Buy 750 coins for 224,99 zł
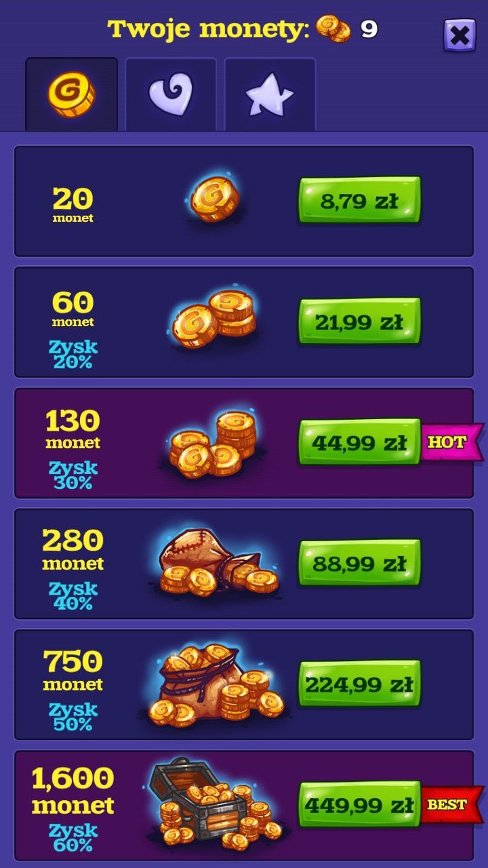The width and height of the screenshot is (488, 868). (x=359, y=684)
